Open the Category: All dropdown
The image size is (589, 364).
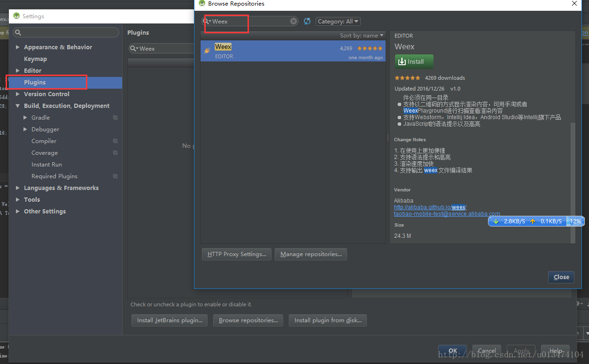(338, 21)
